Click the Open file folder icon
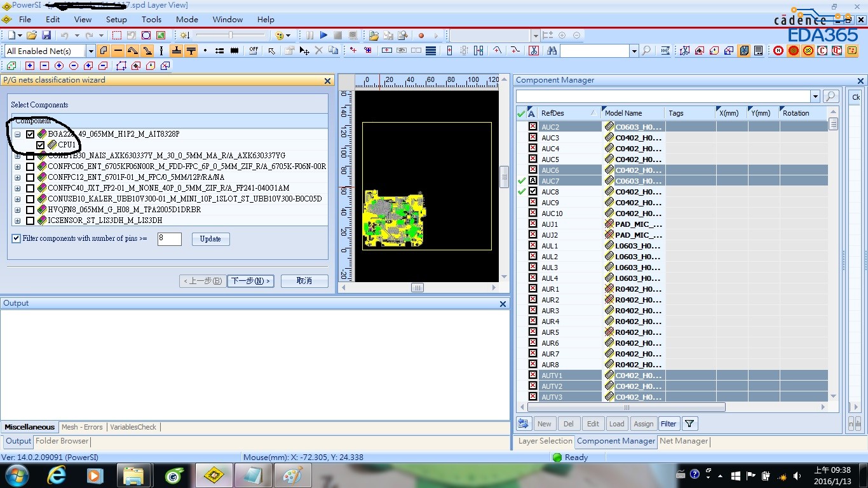 [31, 36]
